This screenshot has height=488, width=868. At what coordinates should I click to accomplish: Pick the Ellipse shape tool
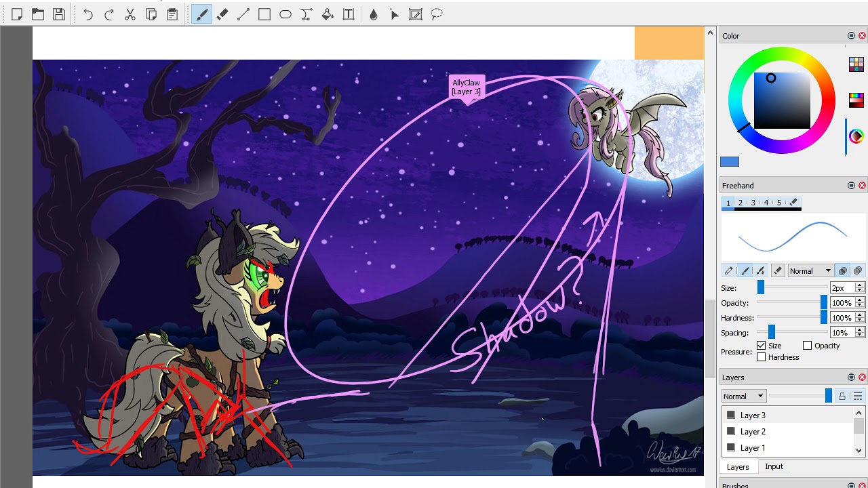pyautogui.click(x=285, y=14)
